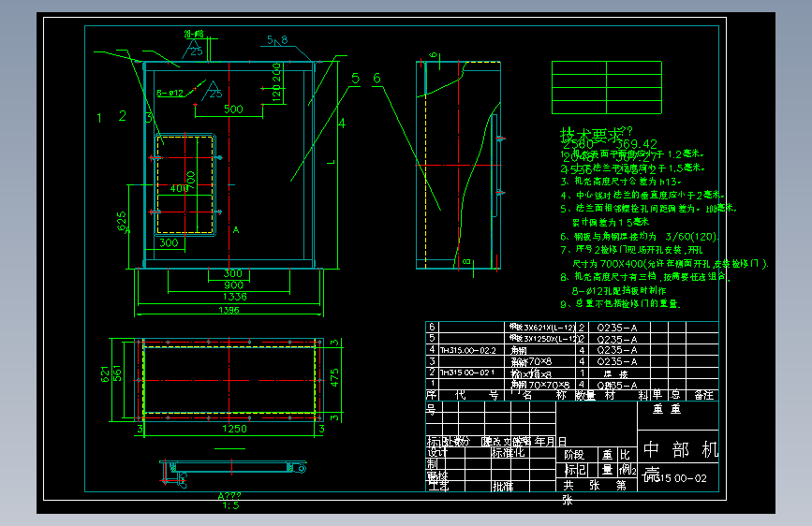Select the 70×70×8 part name cell
The image size is (812, 526).
(540, 385)
